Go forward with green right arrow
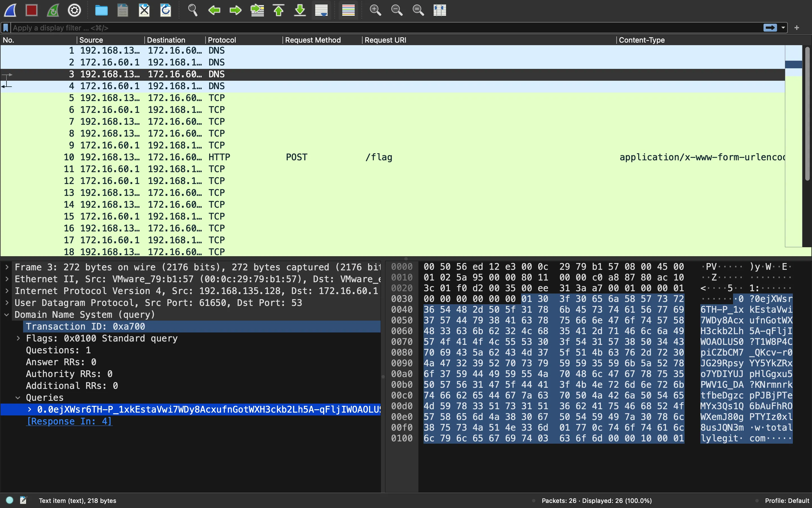The width and height of the screenshot is (812, 508). click(235, 10)
